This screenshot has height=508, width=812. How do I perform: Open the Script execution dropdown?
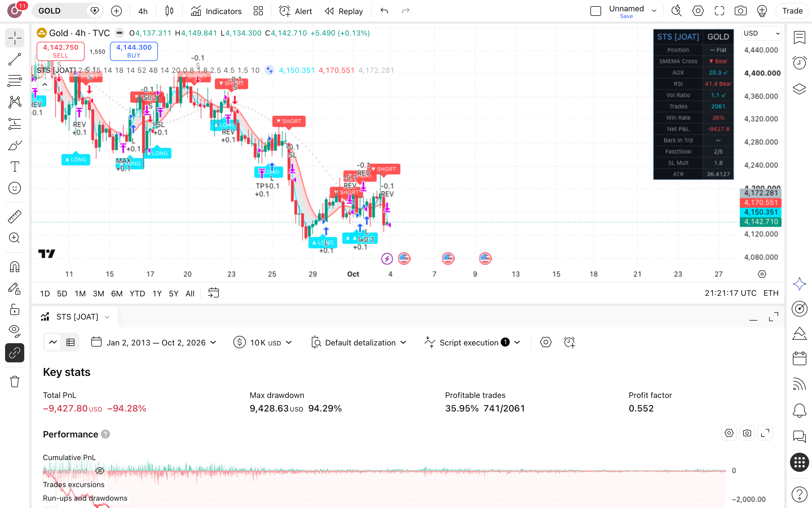pyautogui.click(x=473, y=342)
